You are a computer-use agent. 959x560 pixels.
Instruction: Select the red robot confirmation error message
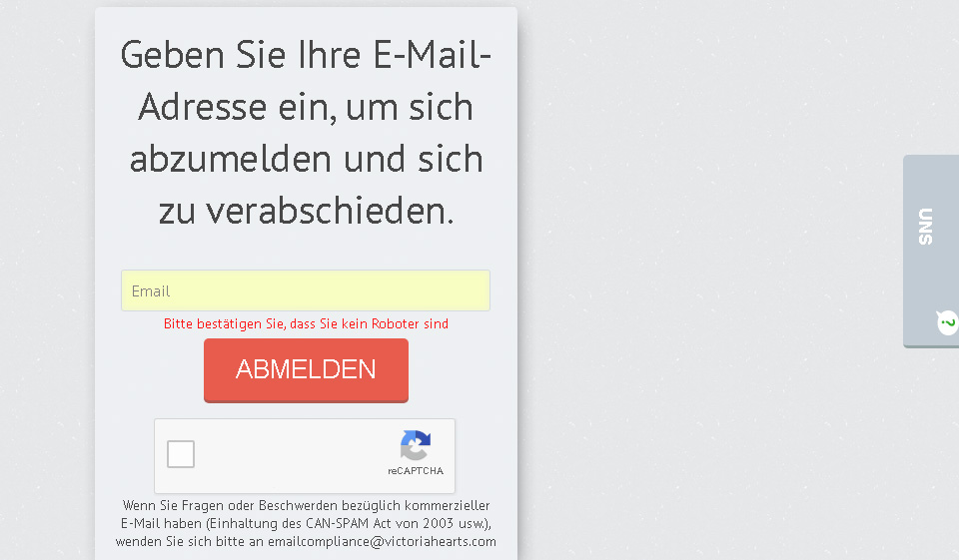(x=306, y=324)
